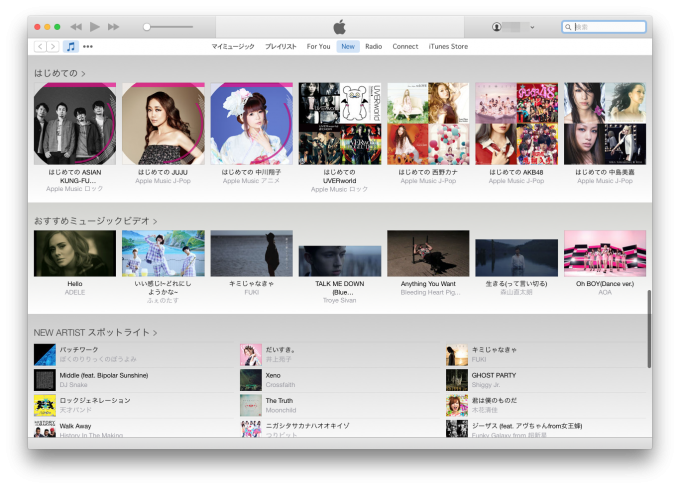Open TALK ME DOWN video thumbnail
Screen dimensions: 680x489
click(340, 261)
